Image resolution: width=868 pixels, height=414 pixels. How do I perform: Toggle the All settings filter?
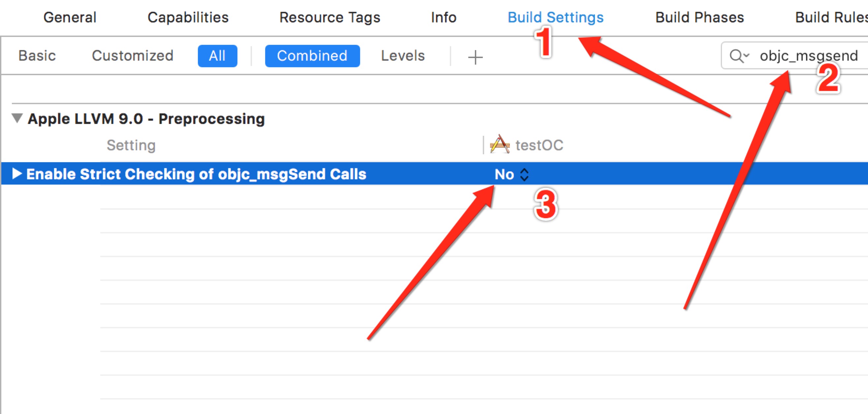pyautogui.click(x=217, y=56)
